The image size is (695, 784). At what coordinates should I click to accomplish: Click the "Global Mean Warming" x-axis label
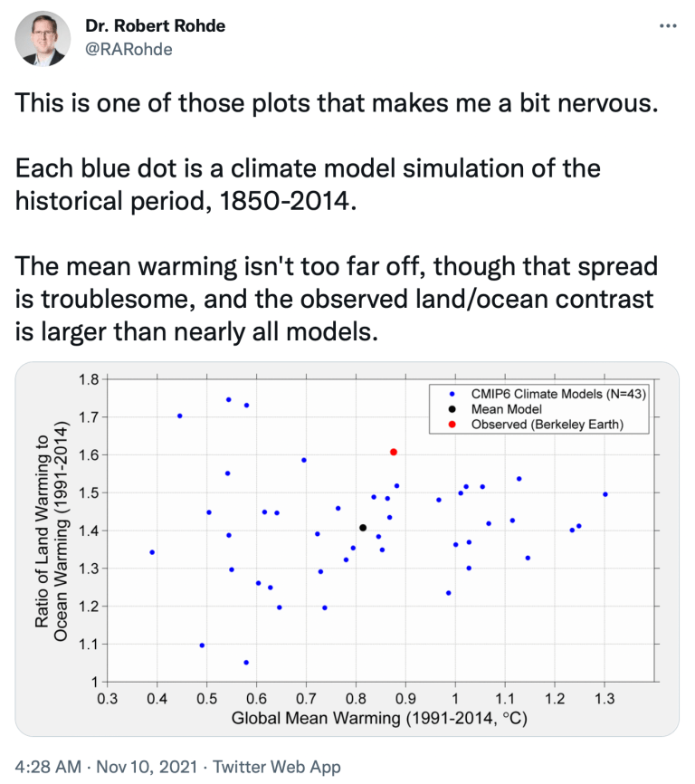pos(379,720)
